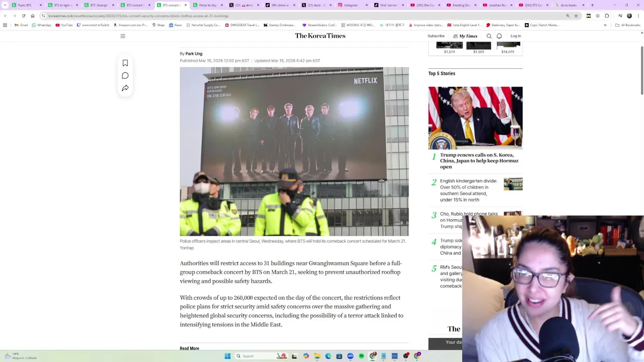This screenshot has width=644, height=362.
Task: Close the active BTS concert tab
Action: [186, 5]
